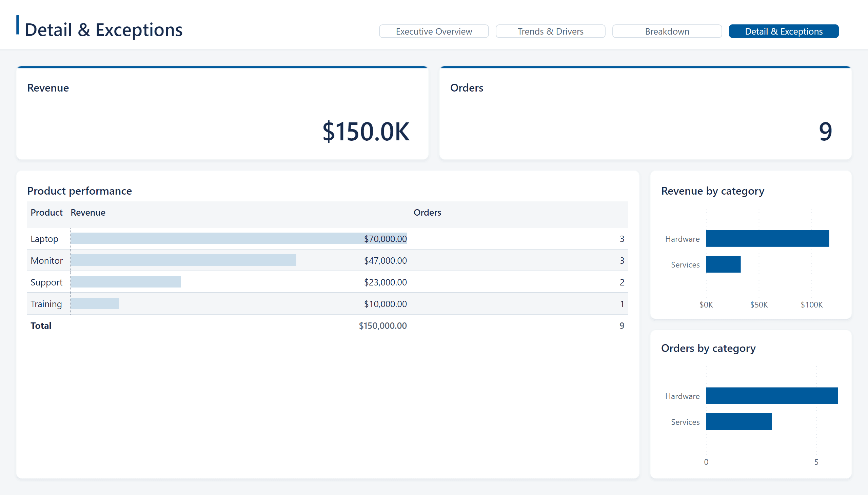Viewport: 868px width, 495px height.
Task: Click the total revenue $150,000.00 cell
Action: (x=383, y=326)
